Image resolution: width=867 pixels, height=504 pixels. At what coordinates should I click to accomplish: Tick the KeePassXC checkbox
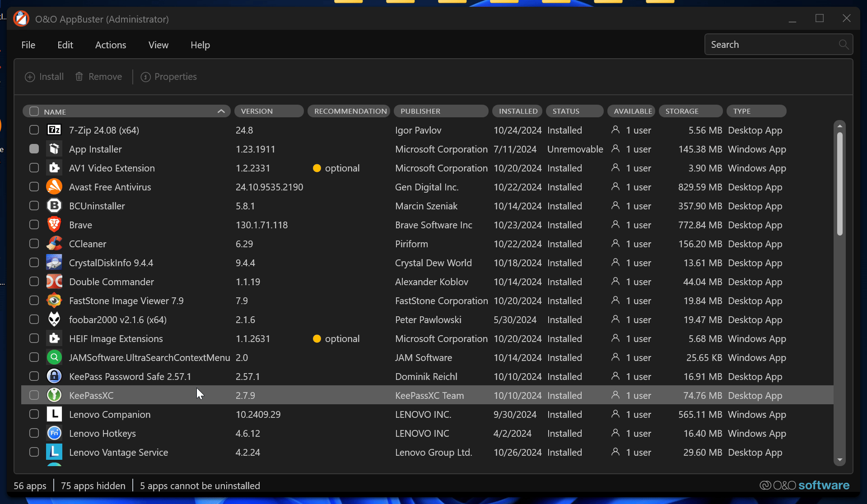[x=34, y=395]
